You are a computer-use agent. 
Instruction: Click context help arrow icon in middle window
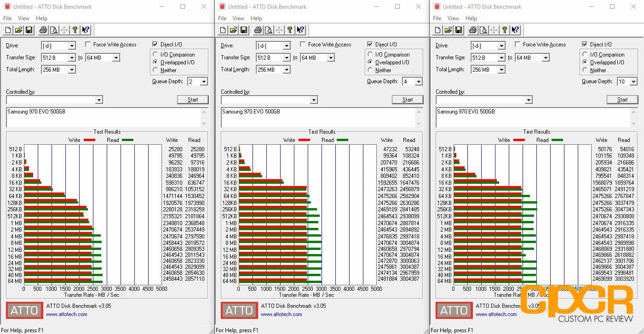click(300, 30)
